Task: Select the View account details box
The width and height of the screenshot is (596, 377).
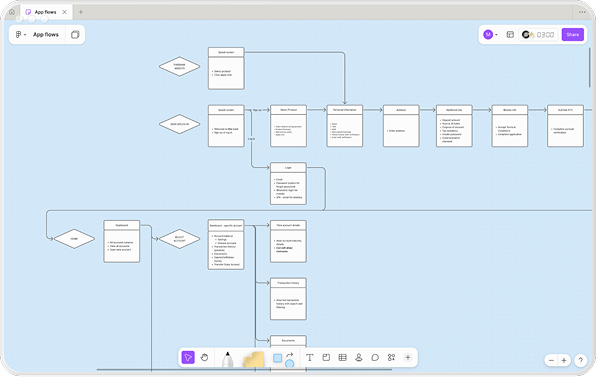Action: click(x=288, y=241)
